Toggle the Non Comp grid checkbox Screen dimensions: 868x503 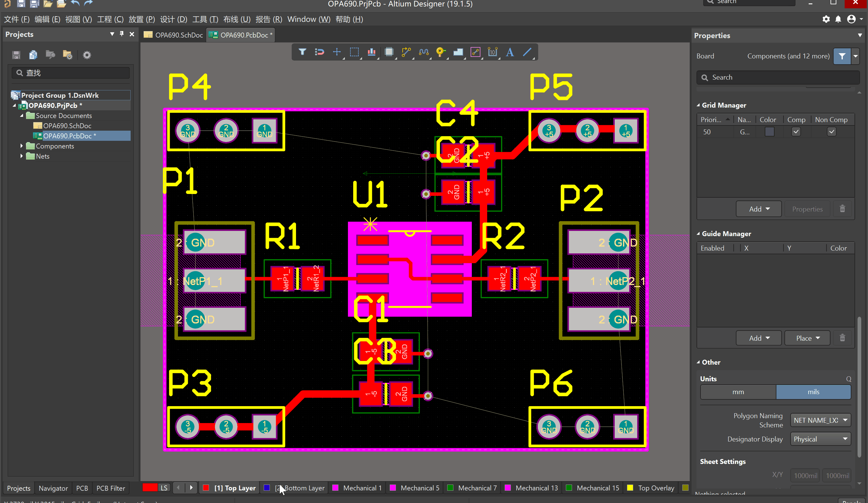pyautogui.click(x=831, y=132)
